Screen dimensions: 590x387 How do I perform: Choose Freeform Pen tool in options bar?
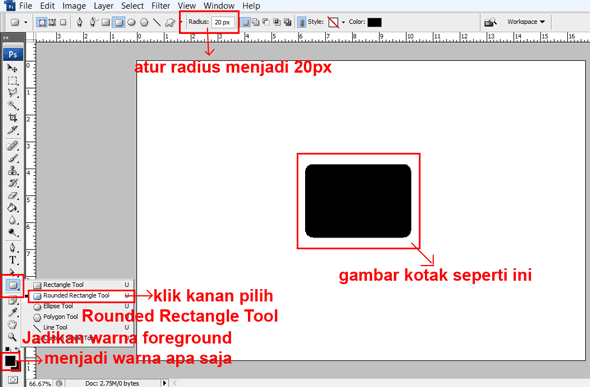(x=93, y=22)
